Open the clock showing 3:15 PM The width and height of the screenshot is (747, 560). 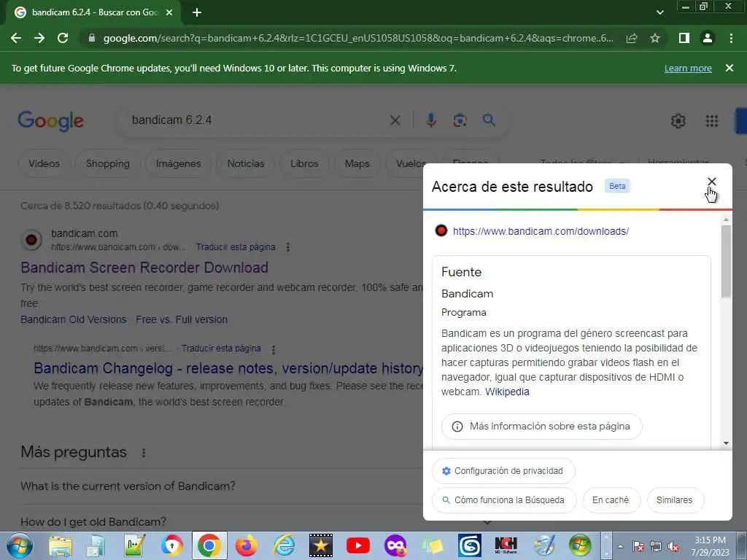[711, 546]
